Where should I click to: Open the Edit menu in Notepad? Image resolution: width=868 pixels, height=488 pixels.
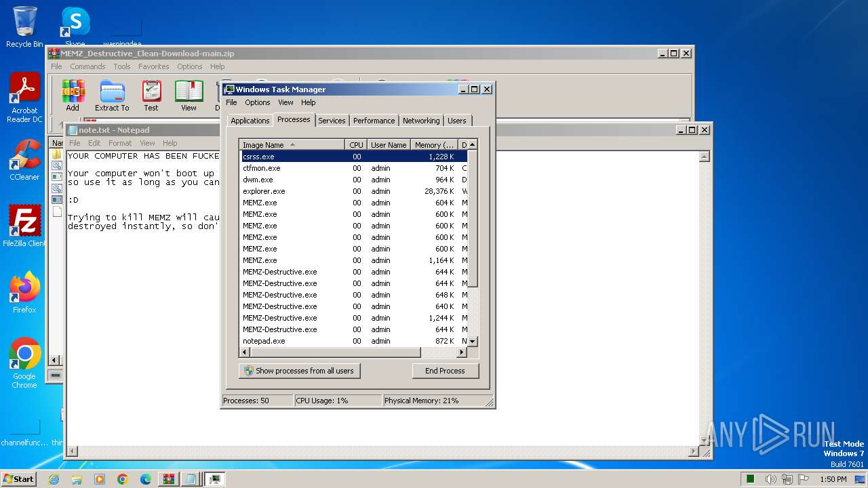(94, 143)
